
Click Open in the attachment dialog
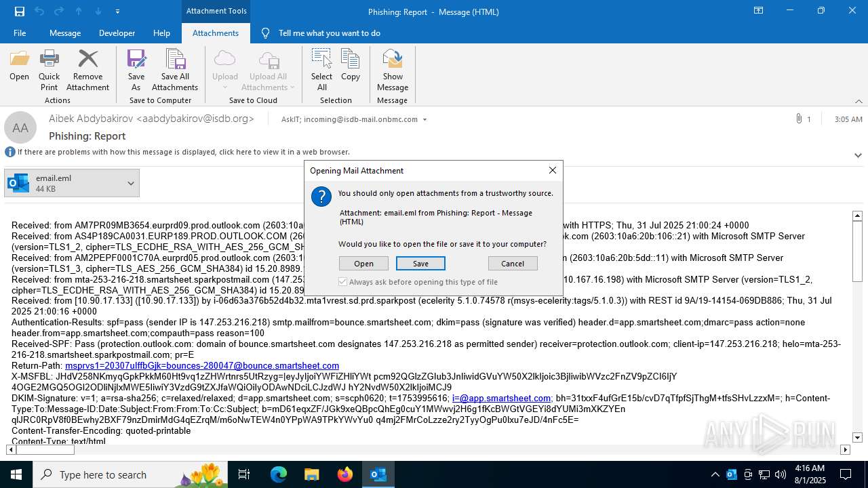tap(363, 264)
